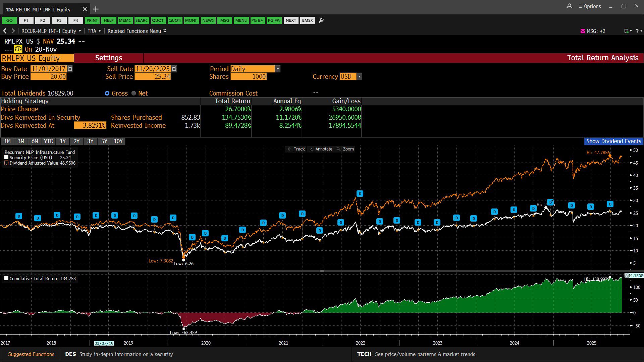Expand Related Functions Menu
The height and width of the screenshot is (362, 644).
click(137, 31)
